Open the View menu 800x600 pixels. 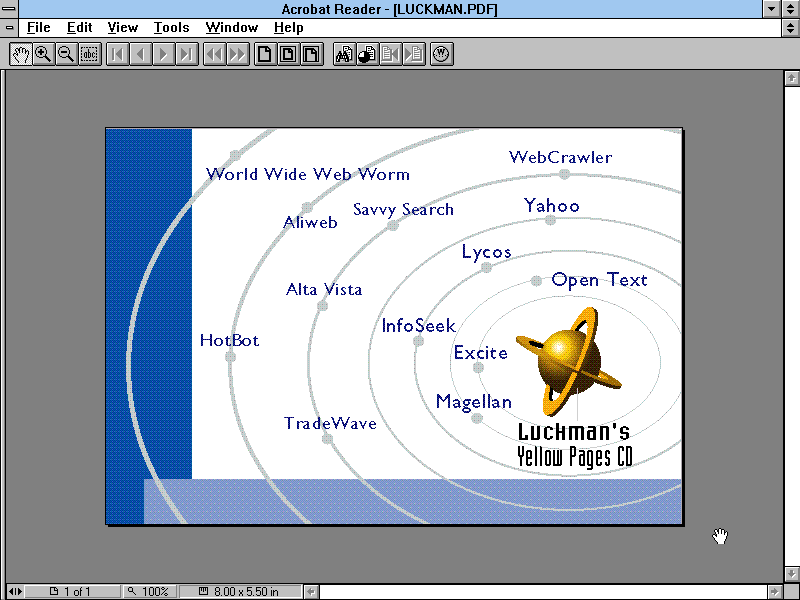coord(122,28)
